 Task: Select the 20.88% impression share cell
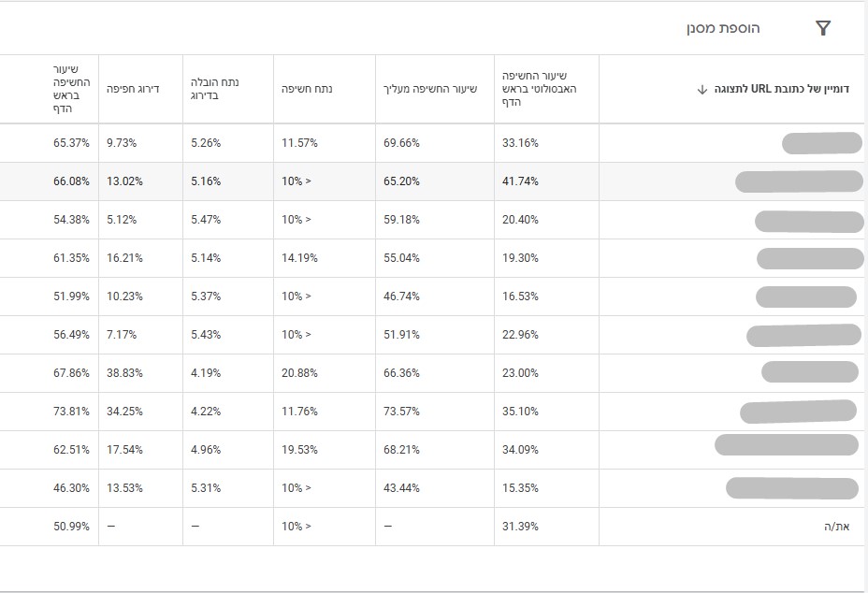[299, 373]
